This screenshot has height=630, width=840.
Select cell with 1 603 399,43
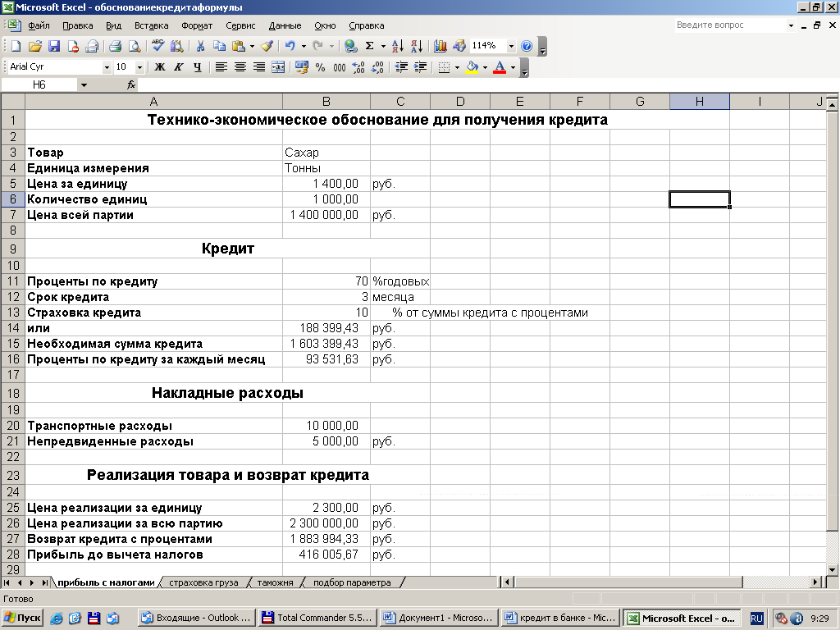(x=326, y=344)
